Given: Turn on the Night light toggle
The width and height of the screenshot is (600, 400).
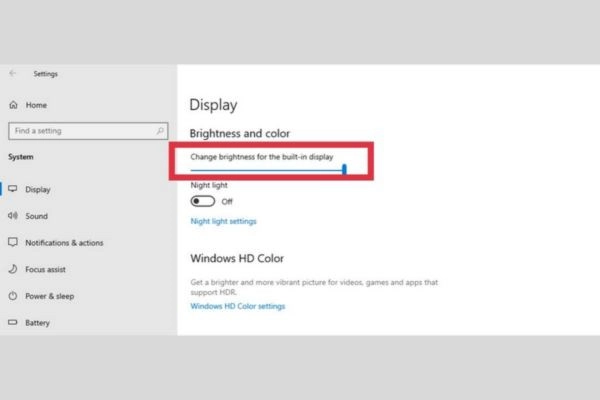Looking at the screenshot, I should 203,201.
